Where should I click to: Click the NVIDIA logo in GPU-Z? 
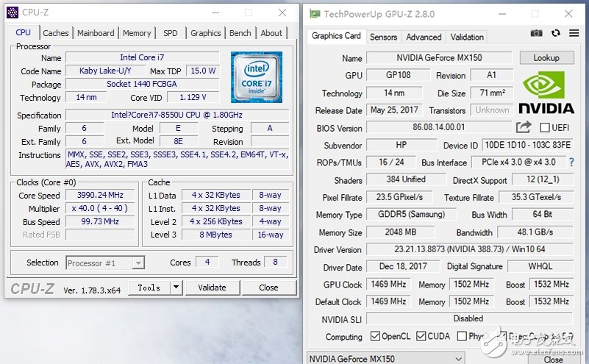[546, 93]
